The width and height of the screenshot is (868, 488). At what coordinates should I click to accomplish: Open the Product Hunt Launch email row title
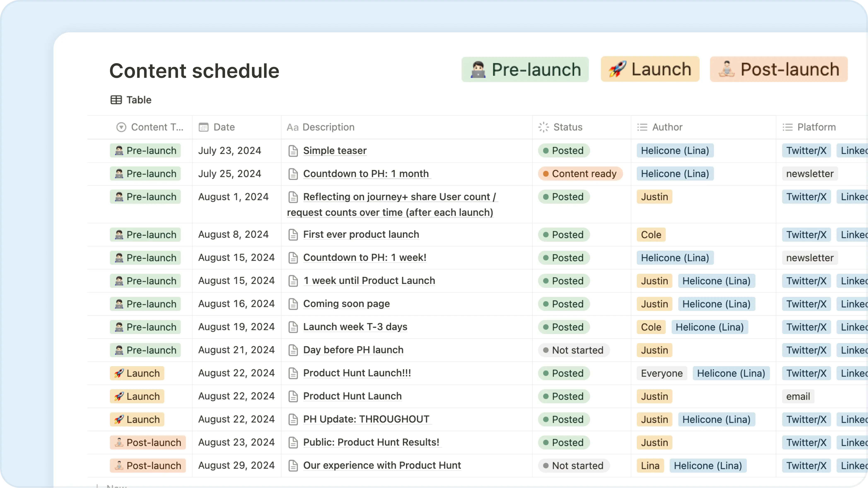(x=353, y=396)
